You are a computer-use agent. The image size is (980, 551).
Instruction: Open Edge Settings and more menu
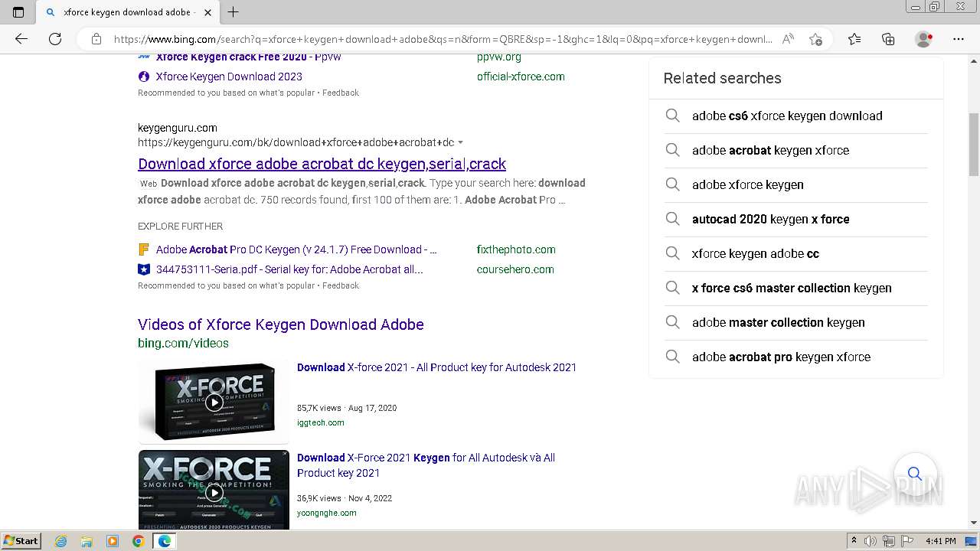click(x=958, y=39)
